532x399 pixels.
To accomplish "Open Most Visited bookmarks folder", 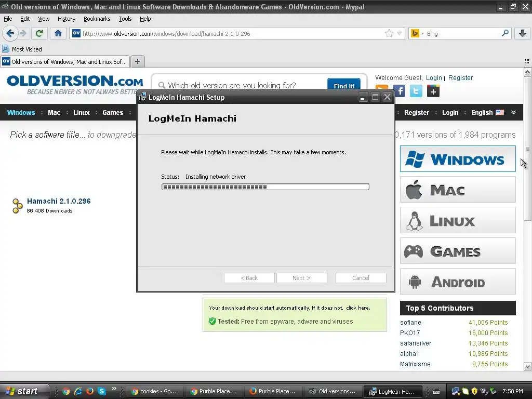I will coord(22,49).
